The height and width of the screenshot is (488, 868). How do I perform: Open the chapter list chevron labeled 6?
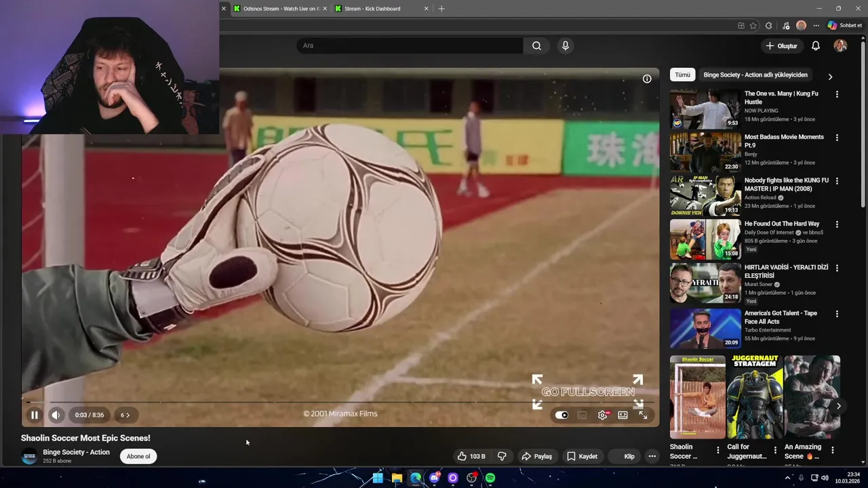point(125,415)
